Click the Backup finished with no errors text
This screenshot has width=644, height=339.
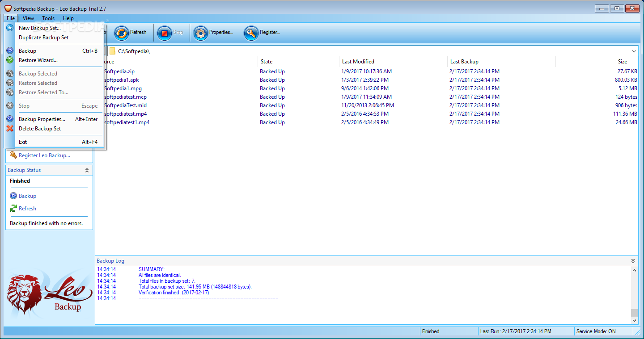tap(46, 223)
